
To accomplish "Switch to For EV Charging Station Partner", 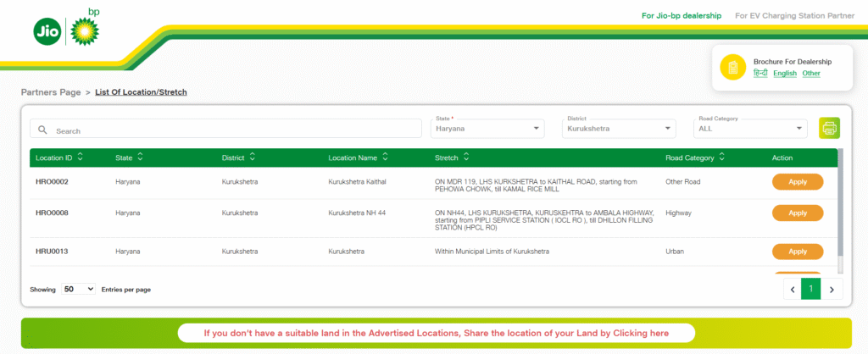I will tap(793, 15).
